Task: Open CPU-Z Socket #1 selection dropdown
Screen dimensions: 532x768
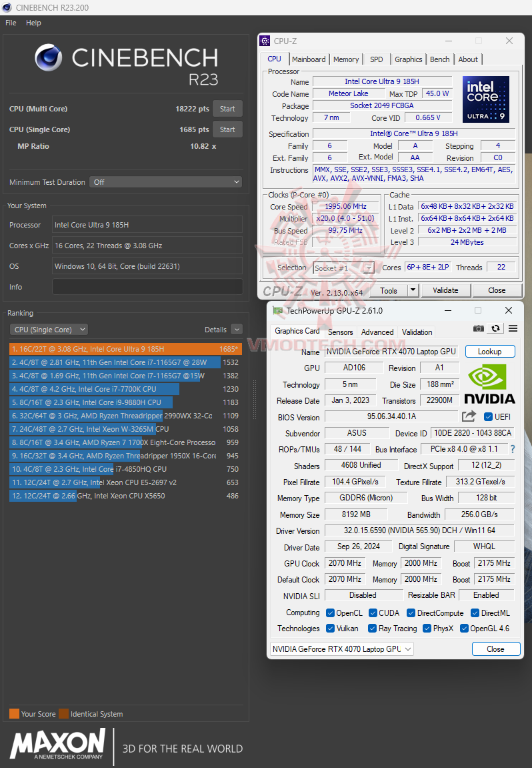Action: pyautogui.click(x=343, y=268)
